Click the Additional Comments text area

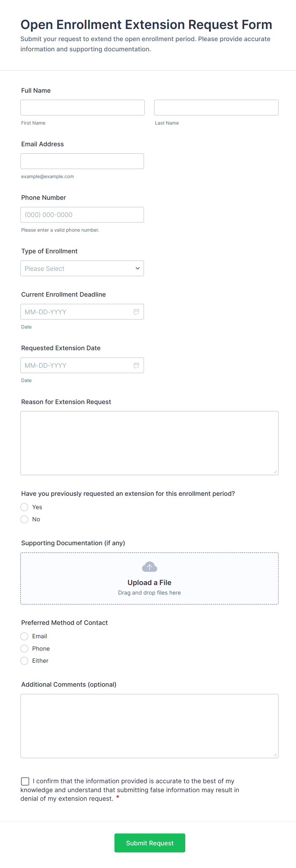click(150, 726)
